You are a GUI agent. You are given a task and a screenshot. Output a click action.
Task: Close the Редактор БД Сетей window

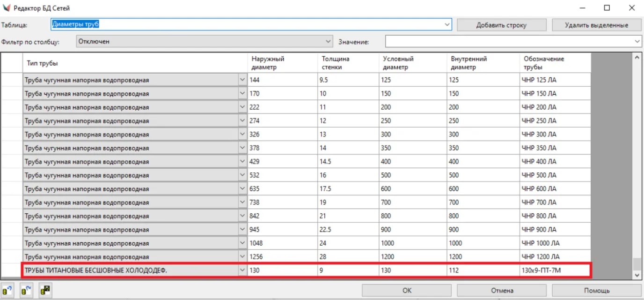point(631,8)
